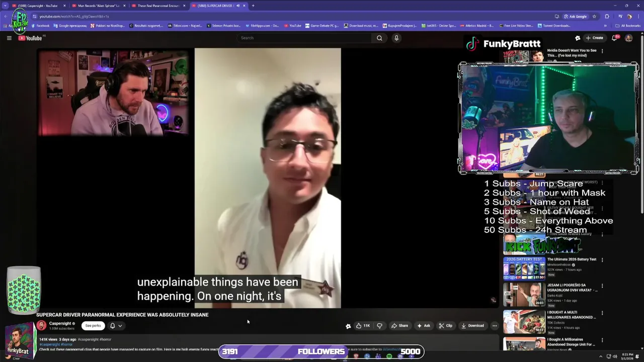
Task: Click the video player miniplayer corner icon
Action: tap(493, 300)
